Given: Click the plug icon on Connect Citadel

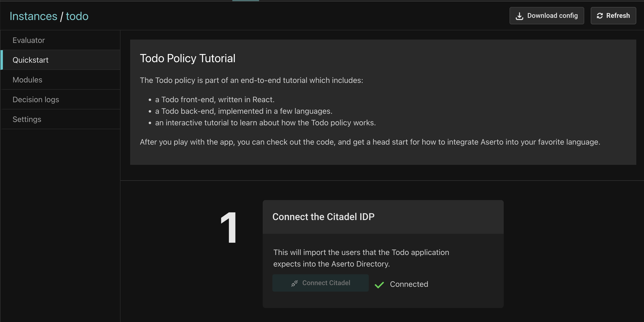Looking at the screenshot, I should (294, 283).
